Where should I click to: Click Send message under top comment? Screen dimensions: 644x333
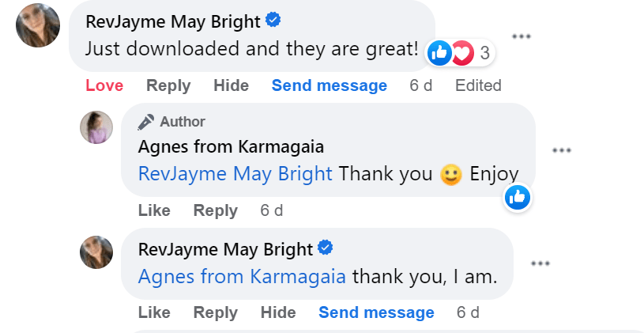pyautogui.click(x=330, y=85)
